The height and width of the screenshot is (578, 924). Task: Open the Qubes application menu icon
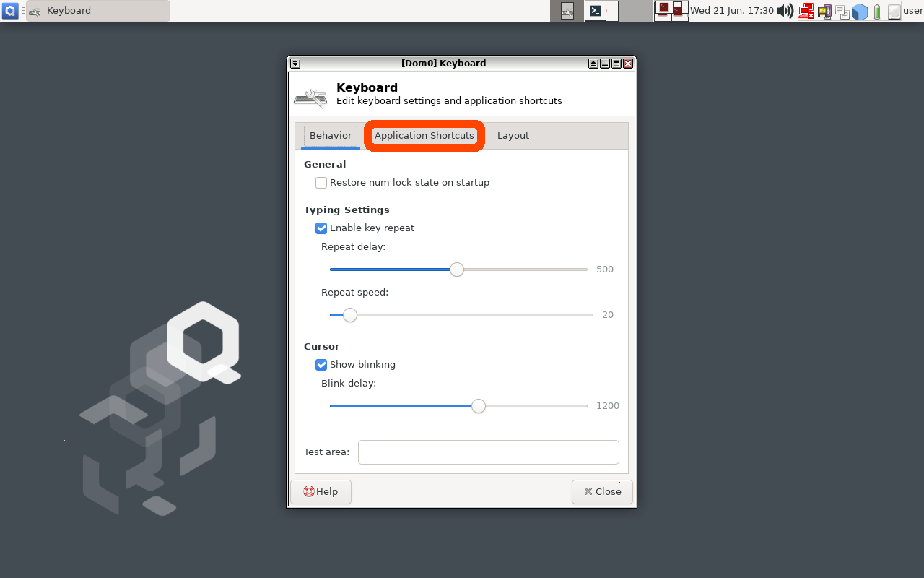coord(10,11)
